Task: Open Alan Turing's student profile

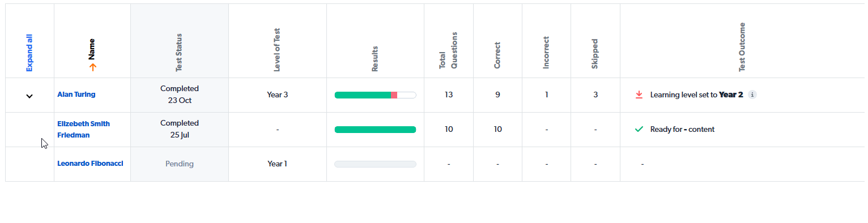Action: click(x=76, y=95)
